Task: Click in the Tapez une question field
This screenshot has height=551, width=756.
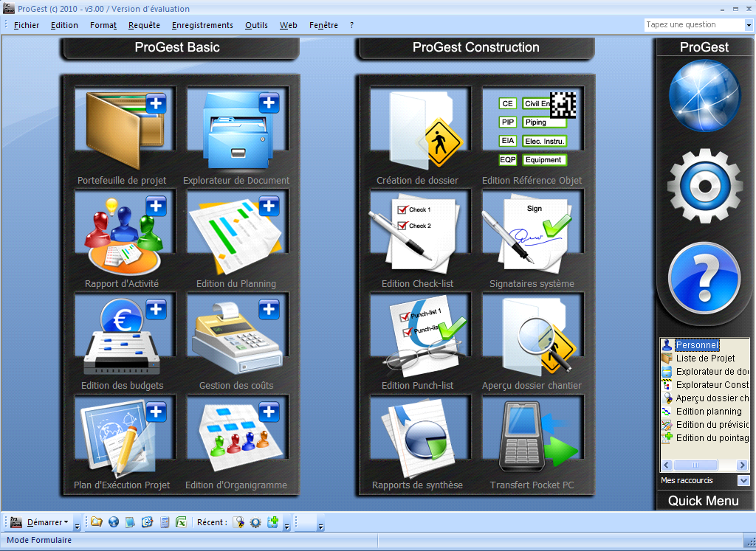Action: pyautogui.click(x=694, y=25)
